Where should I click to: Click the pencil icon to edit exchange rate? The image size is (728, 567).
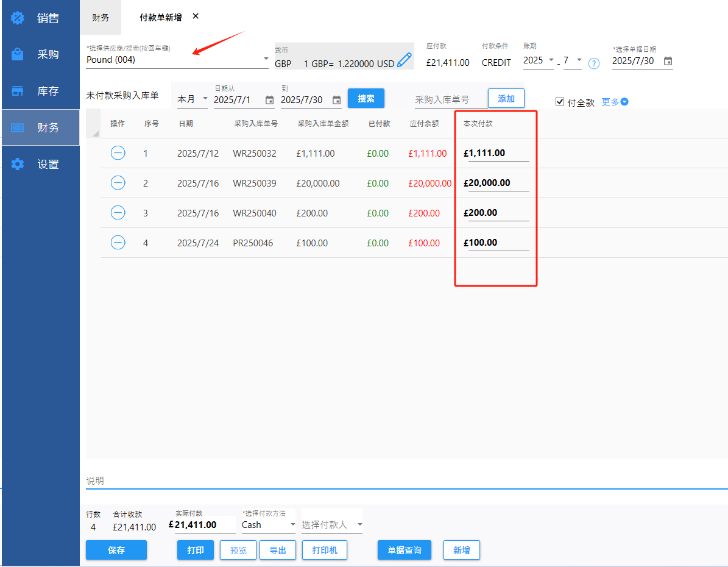coord(404,60)
